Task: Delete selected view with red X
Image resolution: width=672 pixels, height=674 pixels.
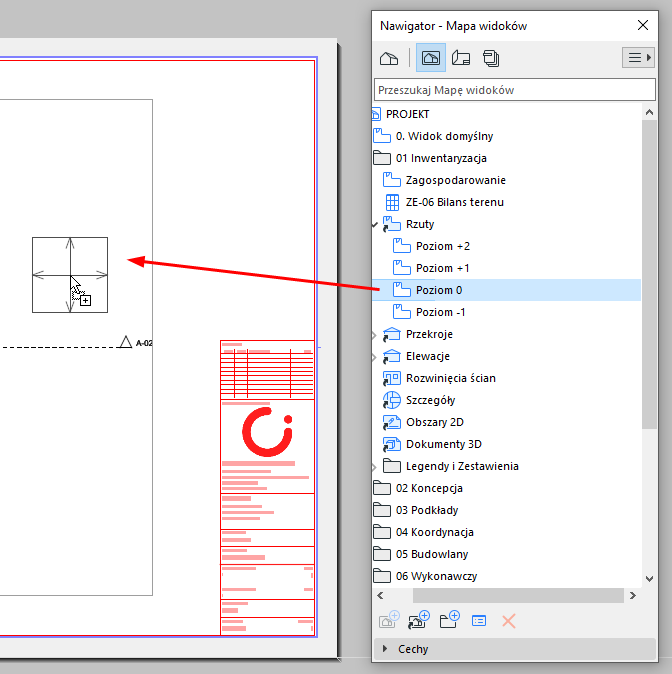Action: coord(508,620)
